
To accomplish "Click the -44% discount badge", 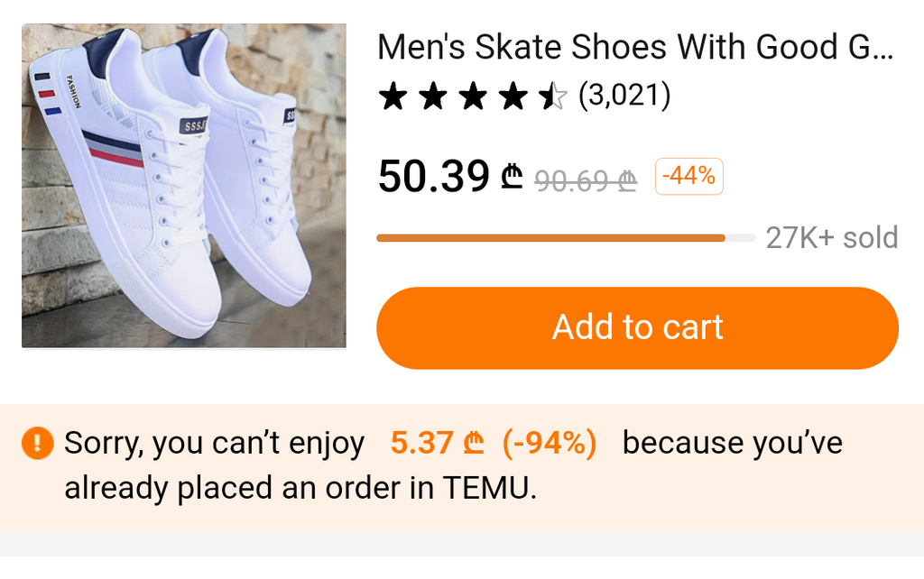I will tap(688, 176).
